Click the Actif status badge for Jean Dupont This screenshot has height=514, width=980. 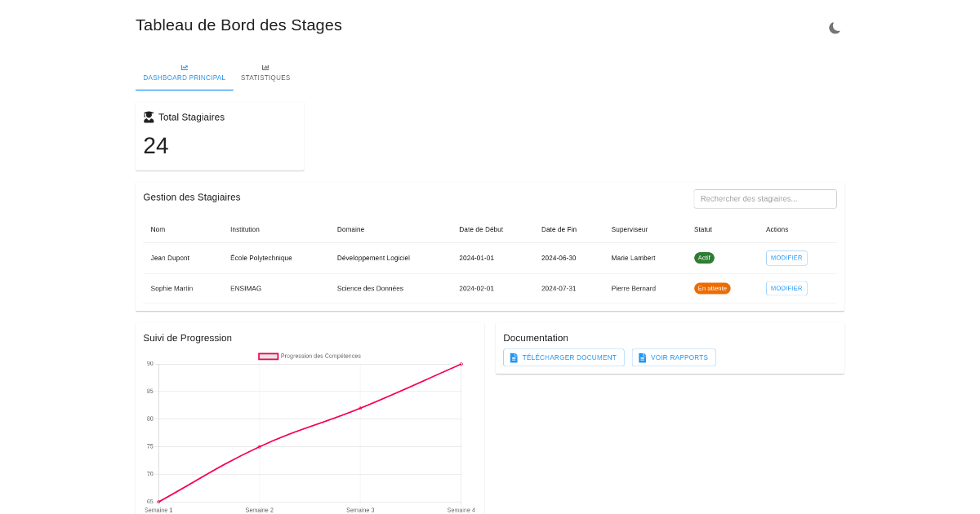(x=704, y=258)
